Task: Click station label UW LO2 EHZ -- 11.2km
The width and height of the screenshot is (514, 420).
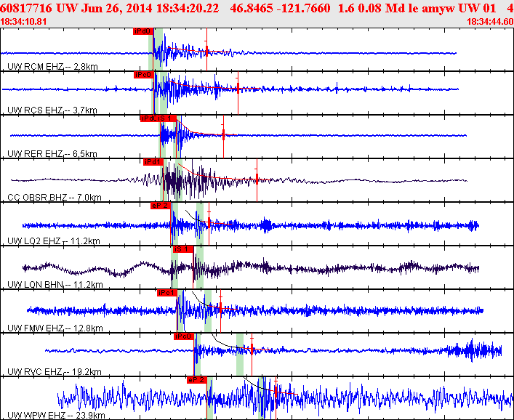Action: [x=54, y=241]
